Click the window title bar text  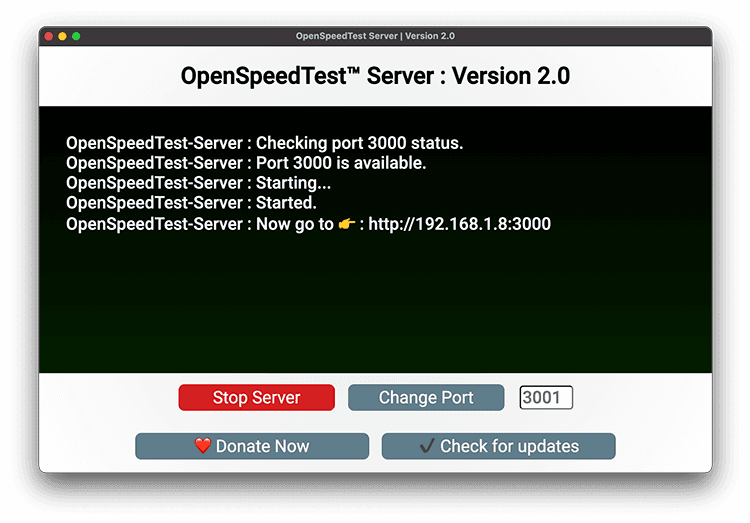click(x=375, y=36)
